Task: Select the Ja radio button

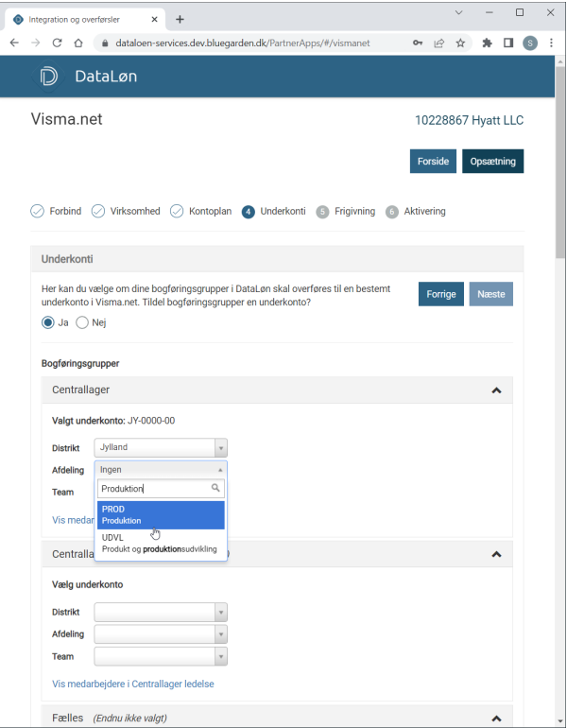Action: (x=48, y=322)
